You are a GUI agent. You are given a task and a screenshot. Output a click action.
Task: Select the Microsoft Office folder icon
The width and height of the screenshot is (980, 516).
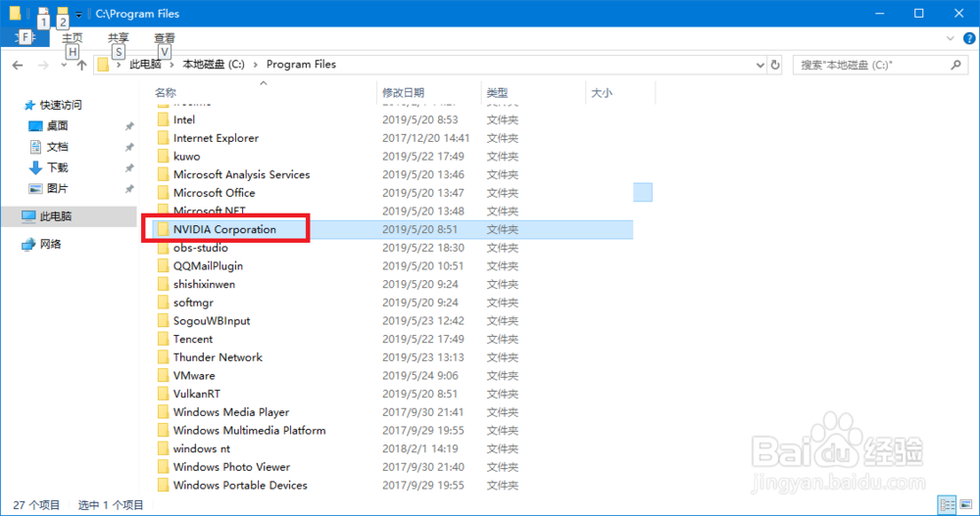pos(163,193)
